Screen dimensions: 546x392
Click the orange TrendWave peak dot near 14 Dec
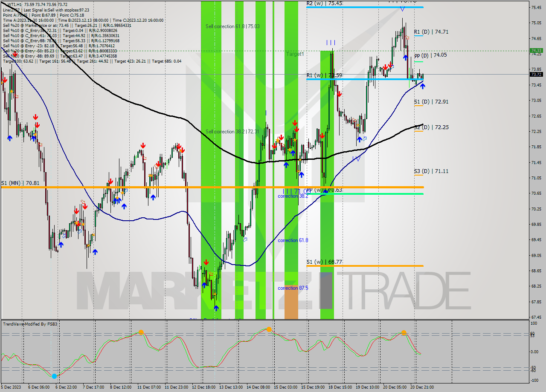pos(269,329)
